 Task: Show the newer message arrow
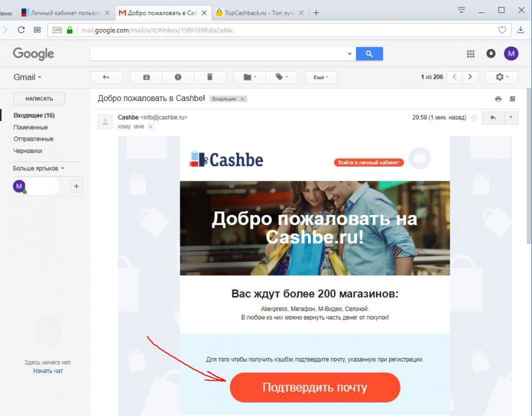(x=455, y=77)
